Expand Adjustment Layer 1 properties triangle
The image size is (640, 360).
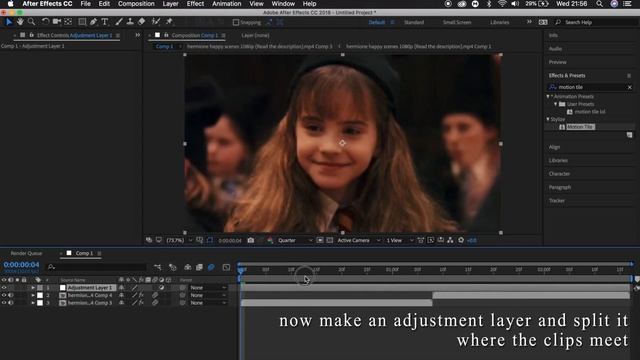pyautogui.click(x=33, y=288)
